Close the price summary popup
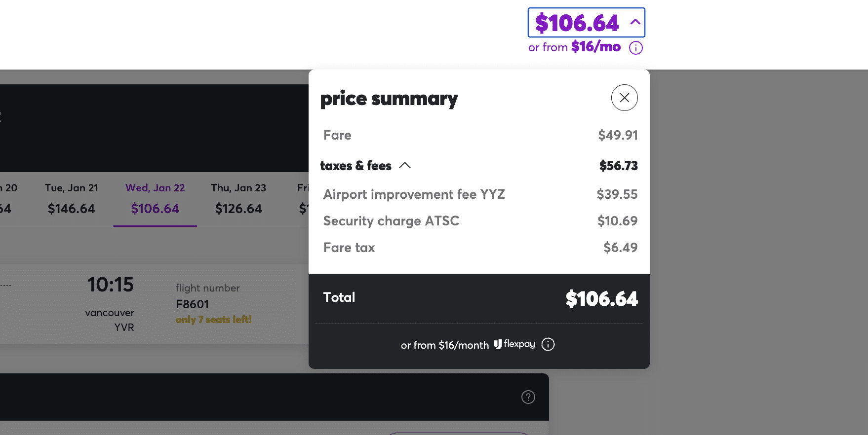Screen dimensions: 868x435 click(x=624, y=98)
